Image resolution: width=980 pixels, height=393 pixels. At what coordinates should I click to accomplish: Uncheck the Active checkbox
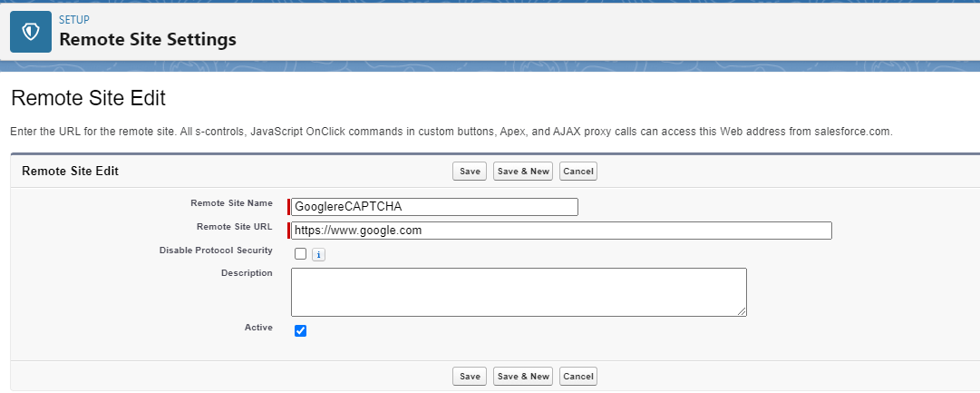tap(301, 331)
